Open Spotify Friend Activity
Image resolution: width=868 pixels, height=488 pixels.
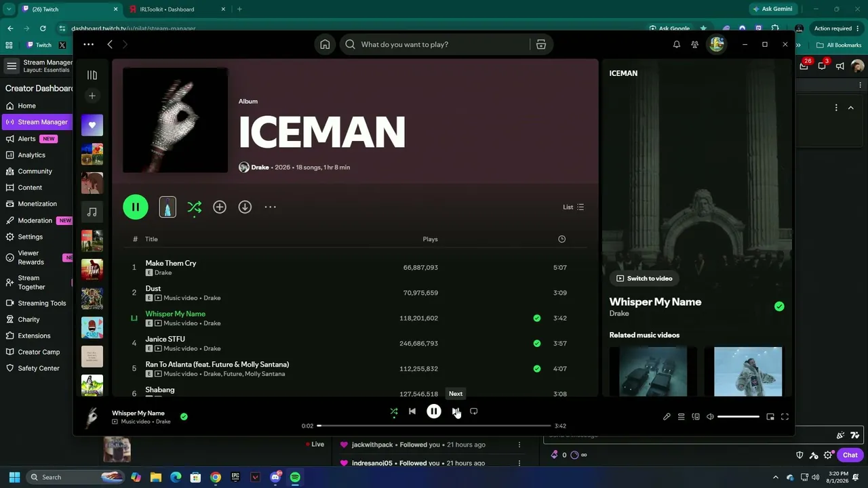pyautogui.click(x=695, y=45)
